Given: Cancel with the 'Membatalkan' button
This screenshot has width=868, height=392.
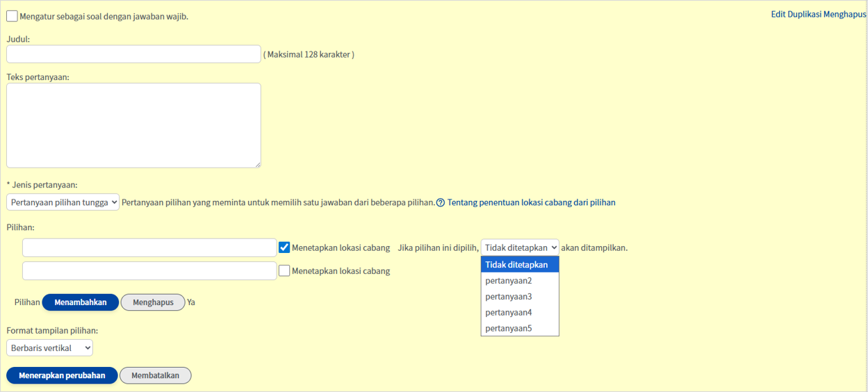Looking at the screenshot, I should point(155,375).
